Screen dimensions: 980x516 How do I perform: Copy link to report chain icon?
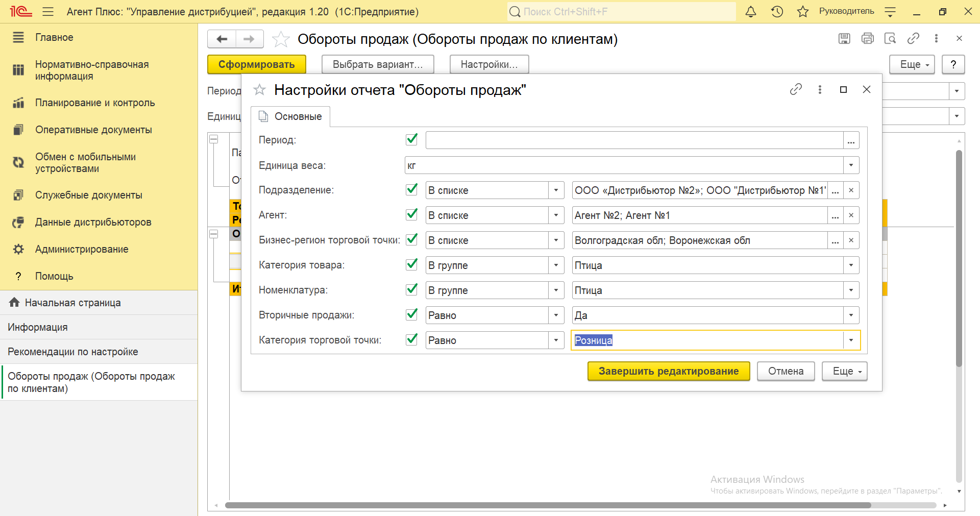pos(913,38)
